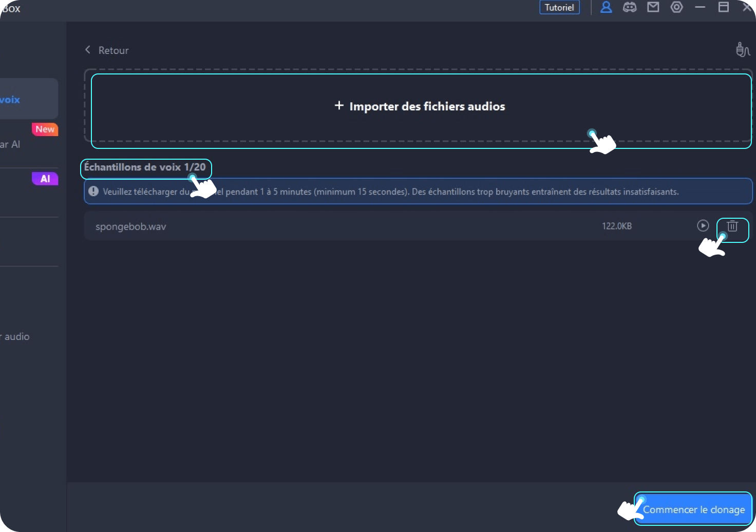
Task: Delete spongebob.wav with the trash icon
Action: (x=732, y=226)
